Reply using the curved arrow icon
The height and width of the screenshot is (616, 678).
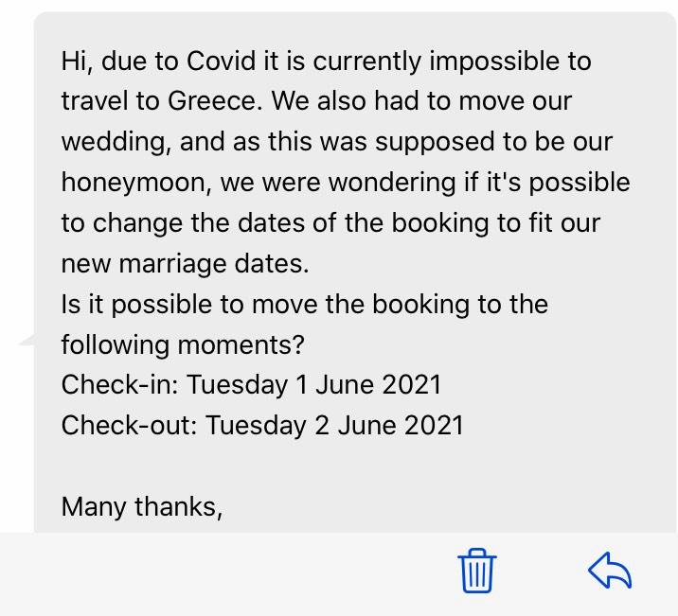tap(610, 571)
